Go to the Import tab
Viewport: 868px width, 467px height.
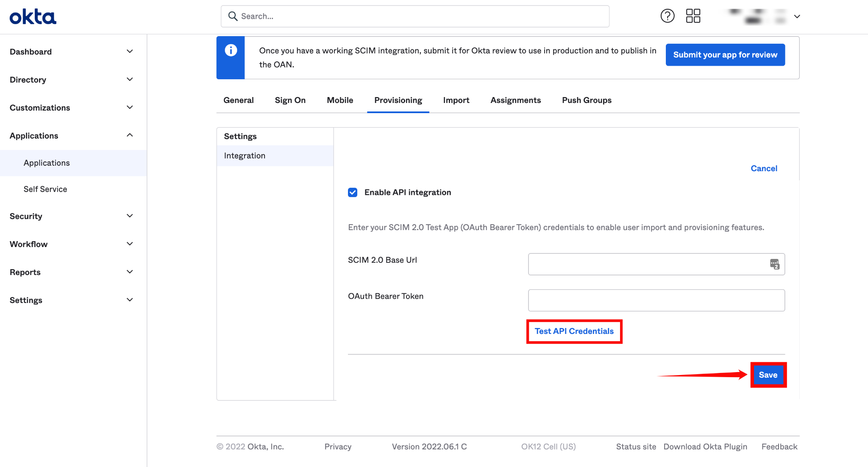[x=456, y=100]
